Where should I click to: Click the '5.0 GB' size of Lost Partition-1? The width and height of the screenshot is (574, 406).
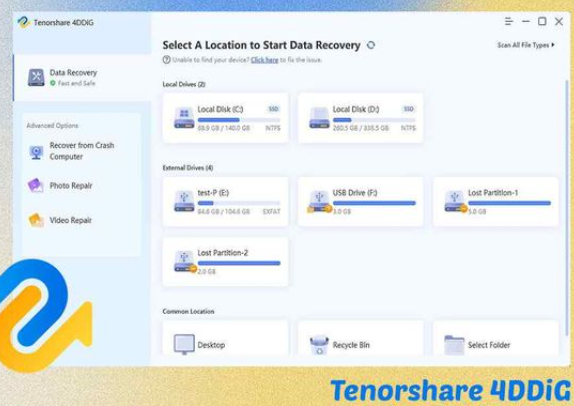point(478,211)
